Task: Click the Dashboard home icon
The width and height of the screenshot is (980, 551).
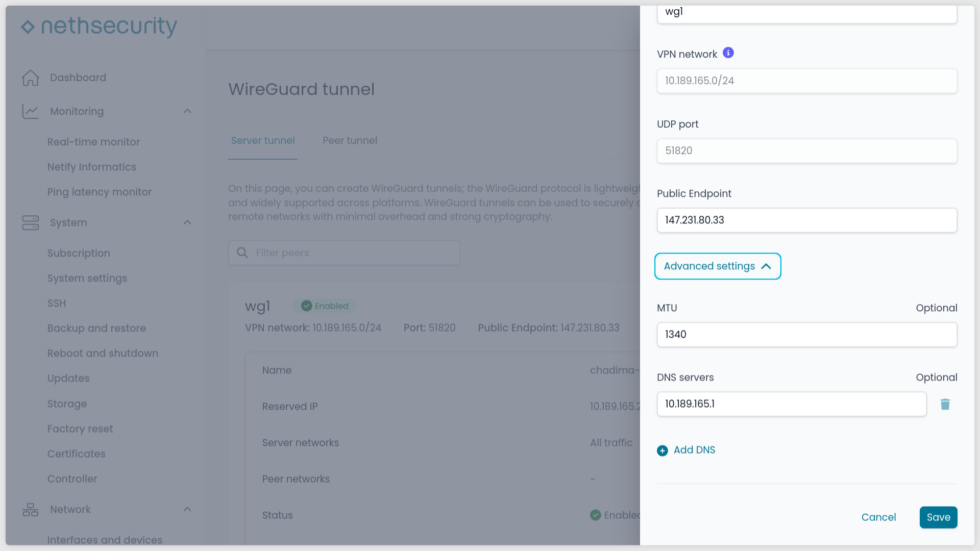Action: [31, 78]
